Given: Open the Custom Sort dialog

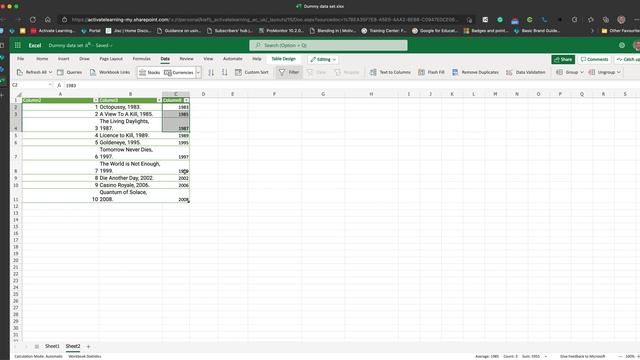Looking at the screenshot, I should pyautogui.click(x=252, y=72).
